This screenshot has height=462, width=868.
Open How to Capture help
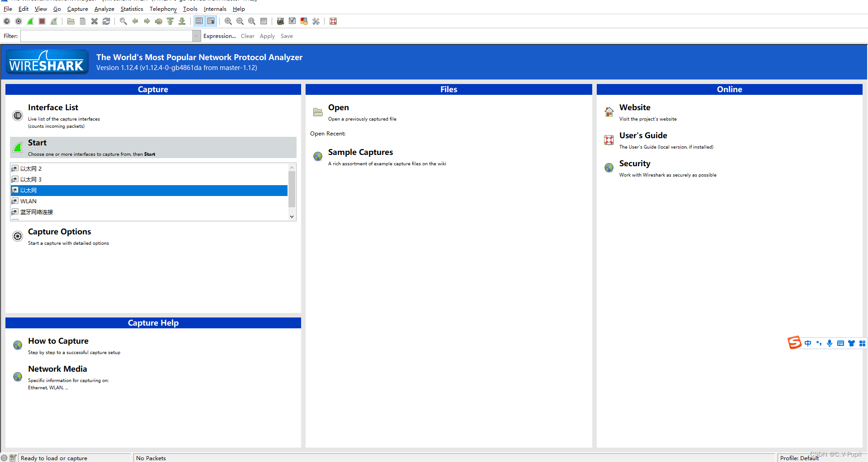(58, 341)
